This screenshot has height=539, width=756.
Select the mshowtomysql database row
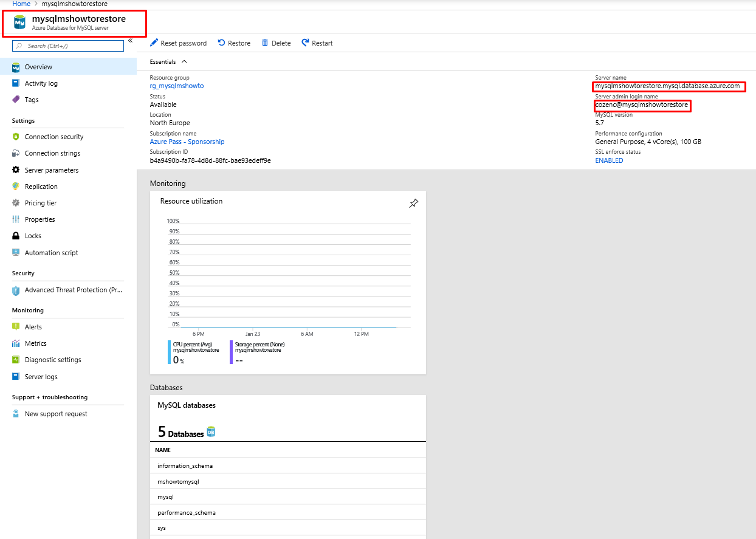288,481
